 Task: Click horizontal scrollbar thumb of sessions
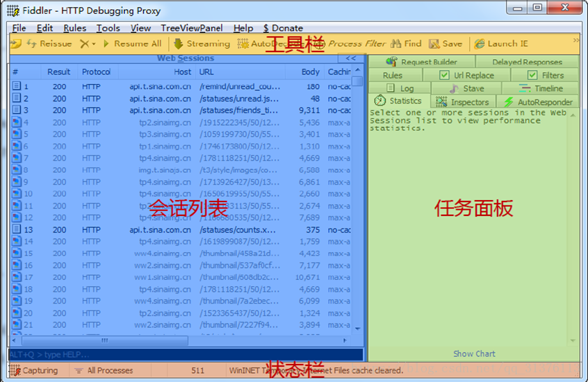(x=105, y=340)
